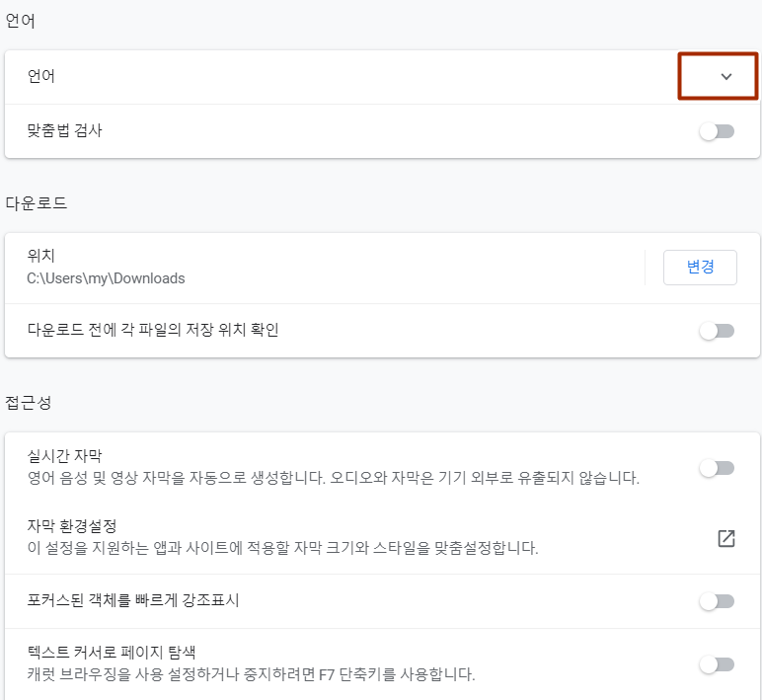Image resolution: width=762 pixels, height=700 pixels.
Task: Click the 영어 음성 및 영상 자막 description
Action: 334,478
